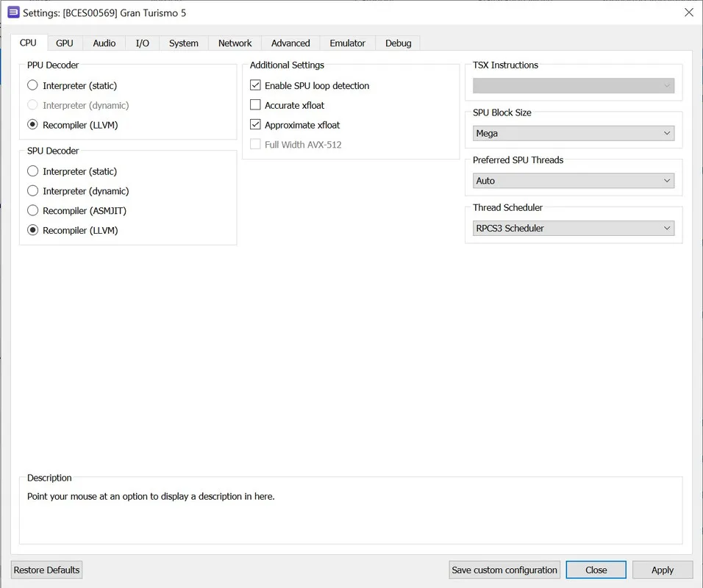This screenshot has height=588, width=703.
Task: Select SPU Recompiler (ASMJIT) option
Action: tap(76, 211)
